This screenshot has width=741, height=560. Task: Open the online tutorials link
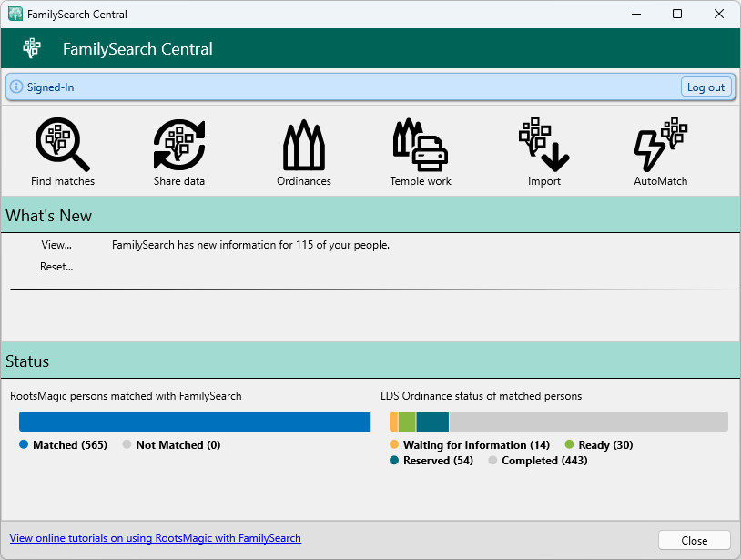(155, 538)
